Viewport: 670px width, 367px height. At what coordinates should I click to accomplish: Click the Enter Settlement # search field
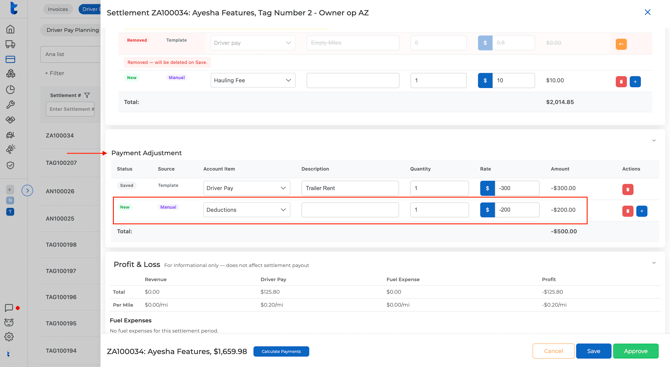(x=70, y=109)
